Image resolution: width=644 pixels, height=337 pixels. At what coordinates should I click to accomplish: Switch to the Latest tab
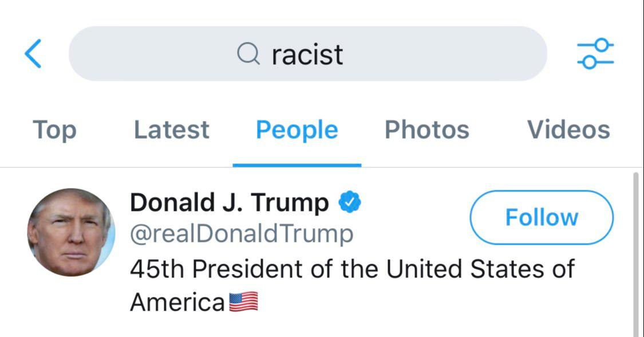172,130
